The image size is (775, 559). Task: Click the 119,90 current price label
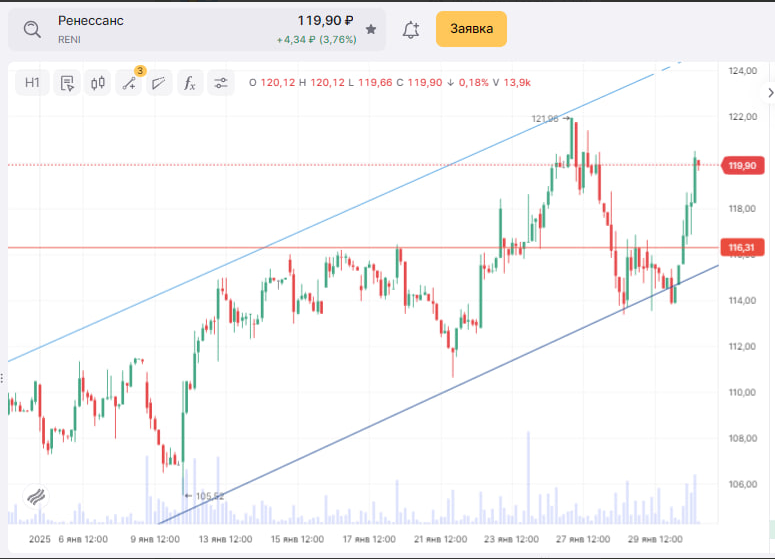[743, 166]
